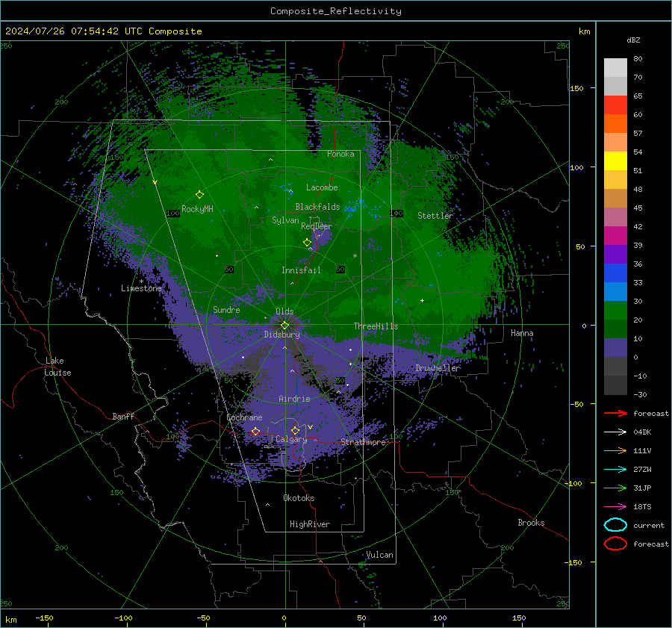Click the Hanna town label
The width and height of the screenshot is (672, 628).
click(522, 333)
